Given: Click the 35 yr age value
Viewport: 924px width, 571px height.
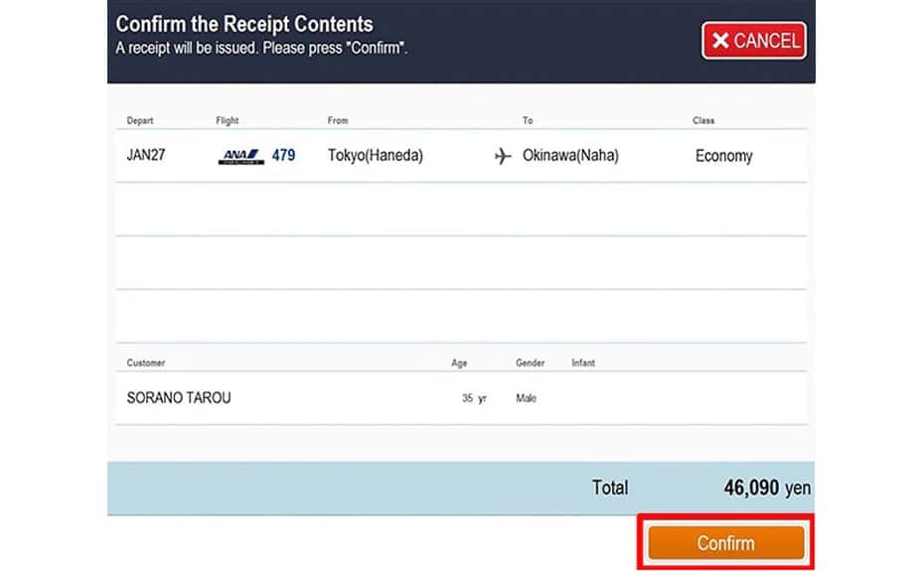Looking at the screenshot, I should [x=474, y=398].
